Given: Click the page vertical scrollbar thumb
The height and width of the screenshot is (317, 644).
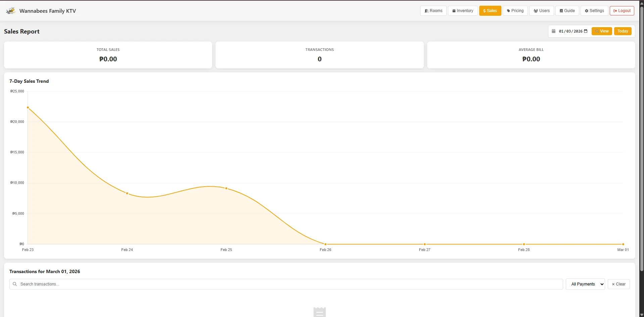Looking at the screenshot, I should [641, 139].
